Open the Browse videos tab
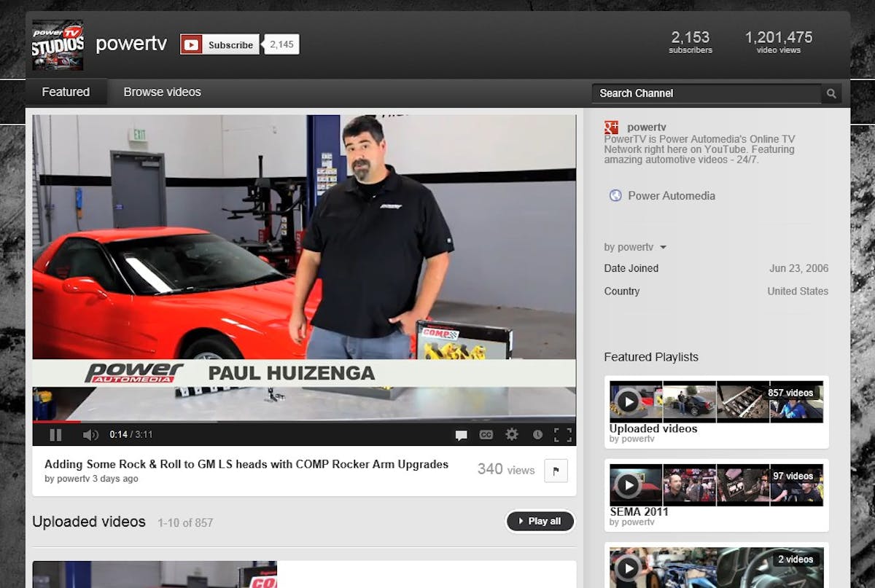This screenshot has width=875, height=588. (x=162, y=93)
